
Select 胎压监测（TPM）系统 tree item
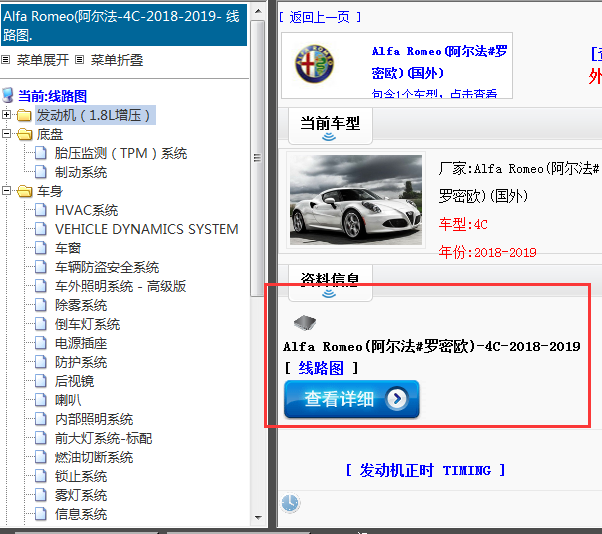121,153
